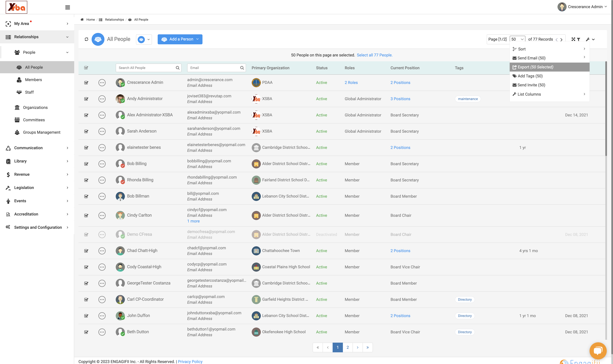The image size is (613, 364).
Task: Click the Email search magnifier icon
Action: pyautogui.click(x=242, y=68)
